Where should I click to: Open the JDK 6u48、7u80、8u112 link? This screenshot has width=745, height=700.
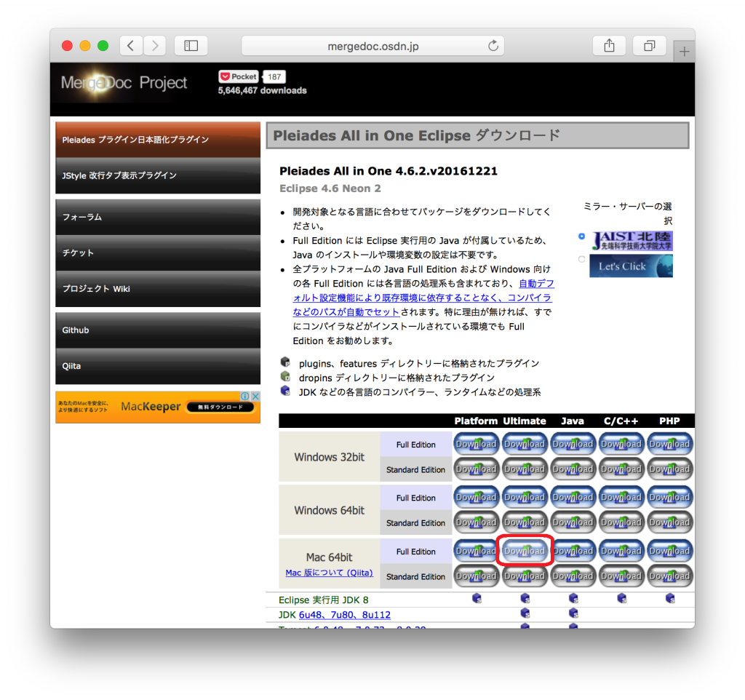[x=344, y=615]
